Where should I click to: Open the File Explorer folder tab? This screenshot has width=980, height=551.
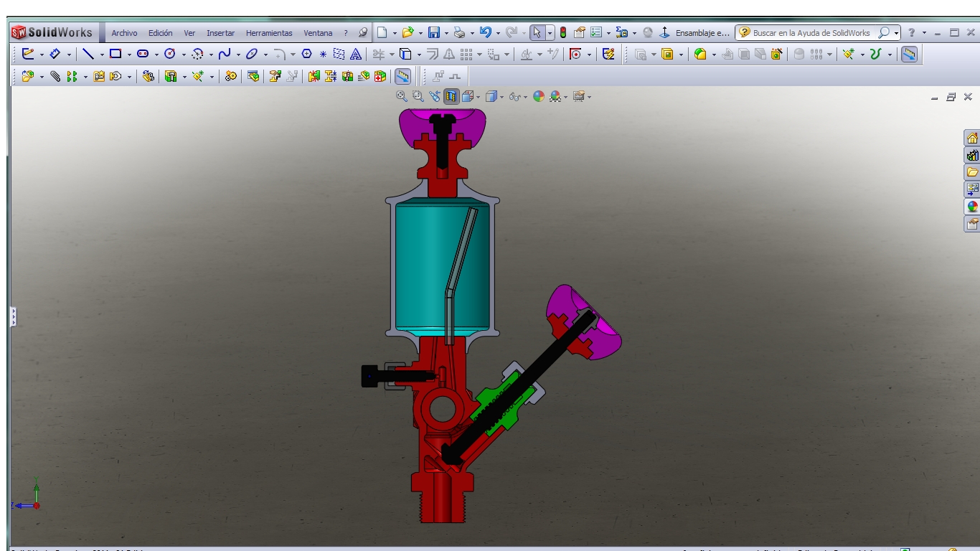[972, 172]
